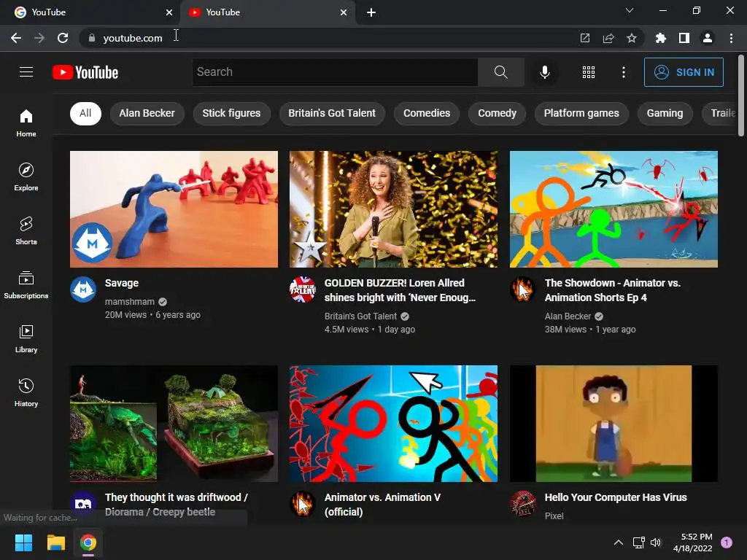Viewport: 747px width, 560px height.
Task: Open Chrome three-dot menu
Action: point(731,38)
